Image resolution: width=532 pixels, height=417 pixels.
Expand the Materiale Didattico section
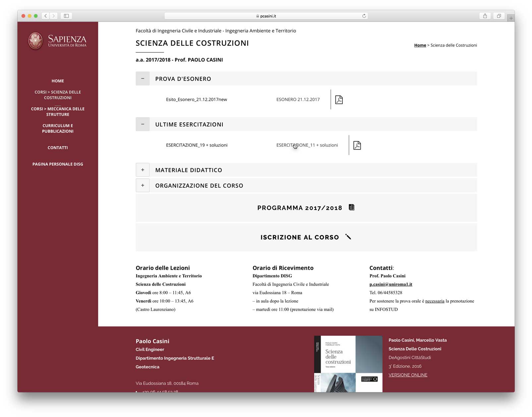[x=143, y=170]
